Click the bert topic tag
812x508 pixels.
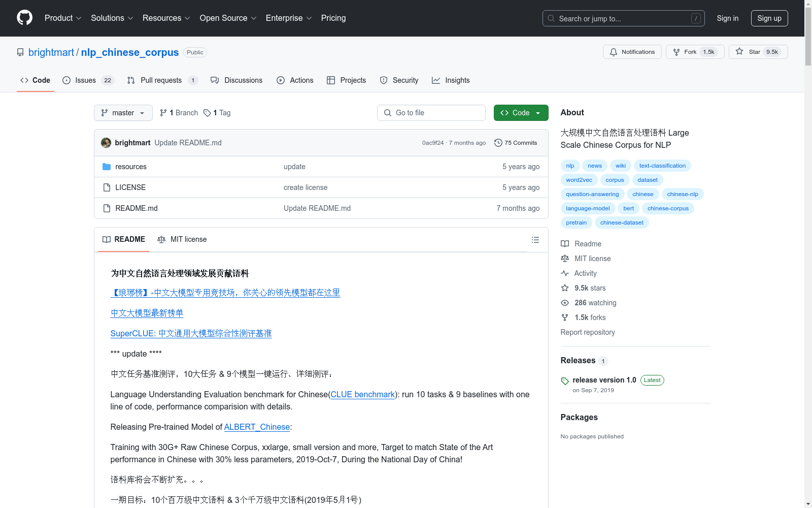coord(628,208)
